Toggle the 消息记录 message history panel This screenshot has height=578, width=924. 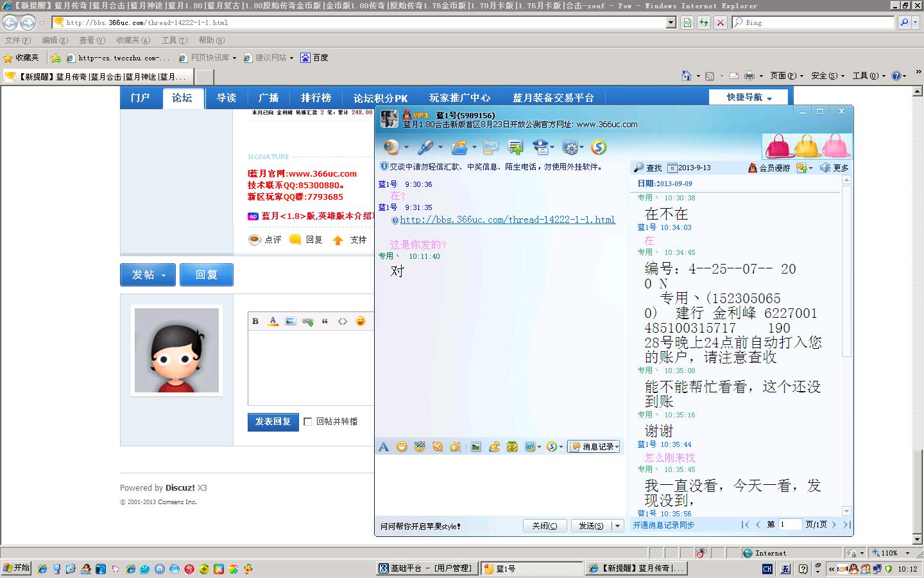click(594, 447)
